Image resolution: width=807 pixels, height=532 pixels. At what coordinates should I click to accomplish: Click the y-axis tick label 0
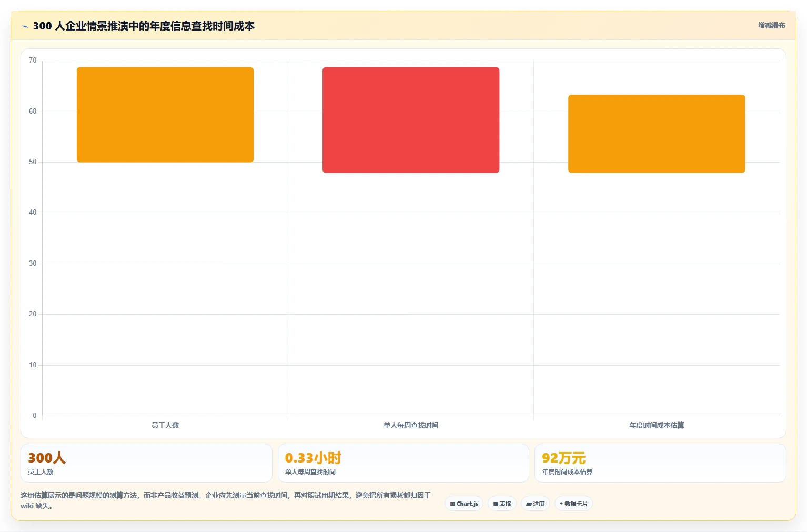coord(35,416)
